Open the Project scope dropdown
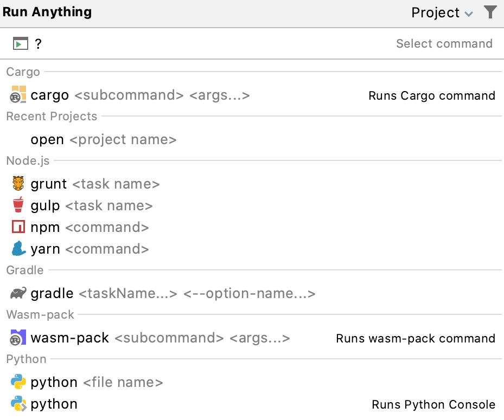 click(442, 12)
